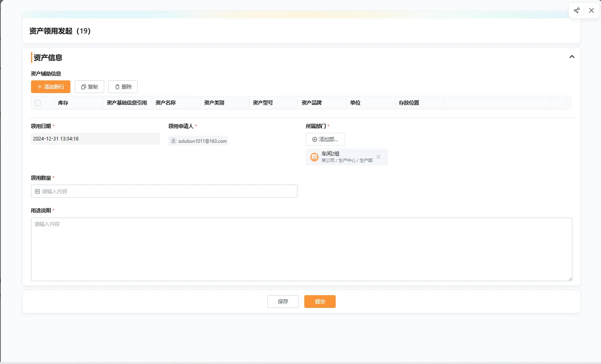Close the asset requisition form dialog

click(591, 10)
